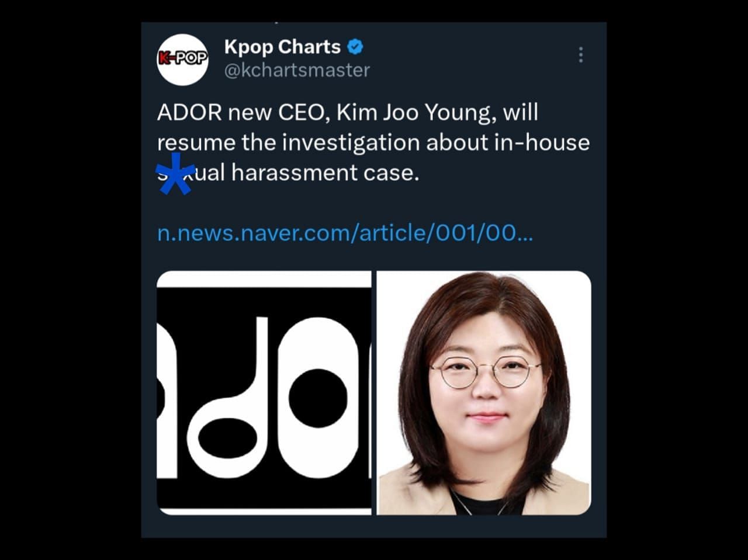Click the black dot inside the logo's 'o'
This screenshot has width=748, height=560.
pos(317,398)
